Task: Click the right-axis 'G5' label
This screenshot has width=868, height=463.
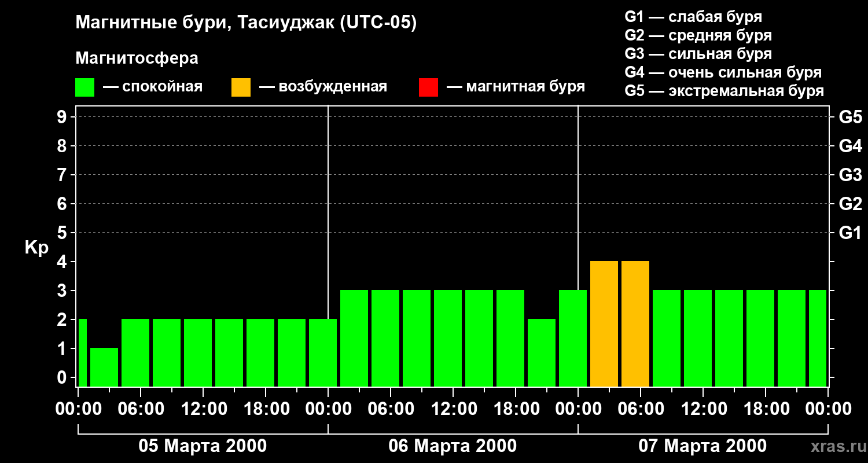Action: [850, 117]
